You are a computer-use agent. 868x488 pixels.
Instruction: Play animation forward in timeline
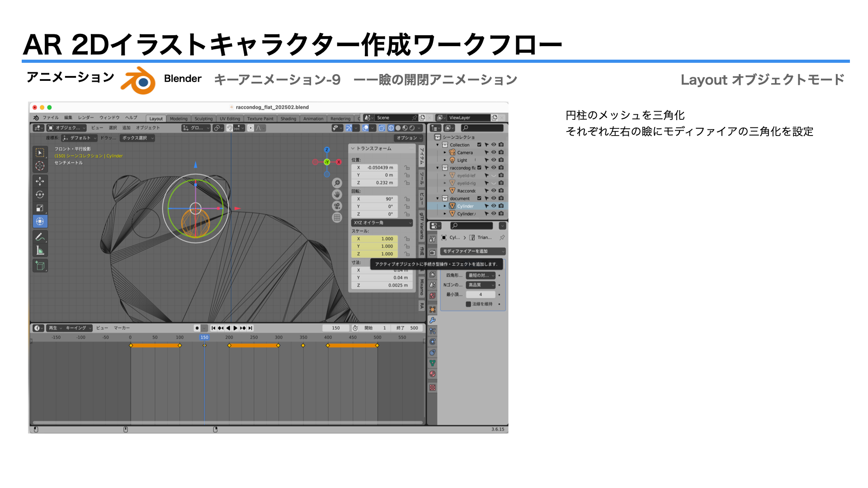236,328
